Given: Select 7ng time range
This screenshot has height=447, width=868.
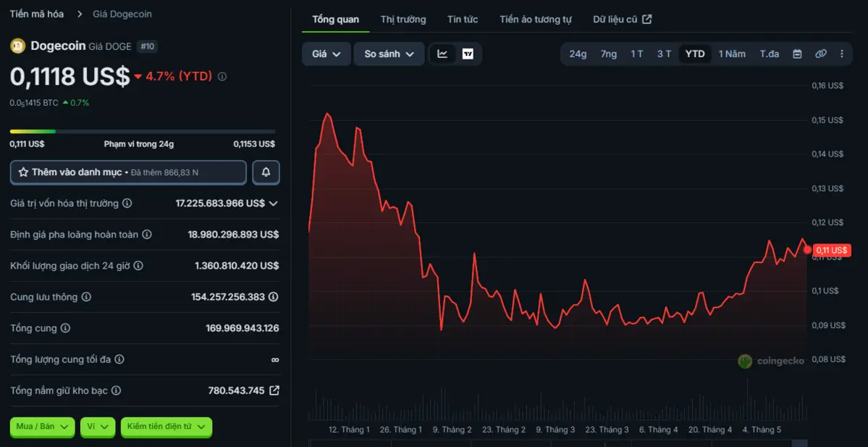Looking at the screenshot, I should coord(608,54).
